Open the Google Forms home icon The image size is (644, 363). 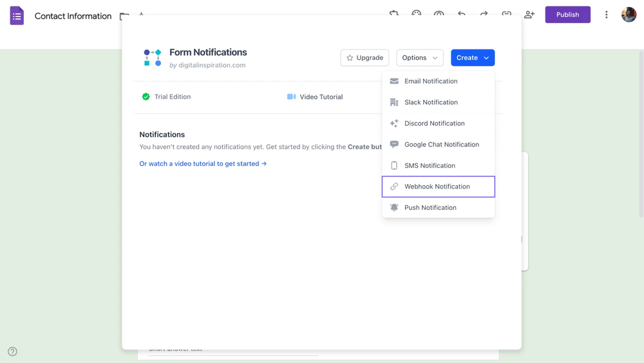click(x=17, y=15)
